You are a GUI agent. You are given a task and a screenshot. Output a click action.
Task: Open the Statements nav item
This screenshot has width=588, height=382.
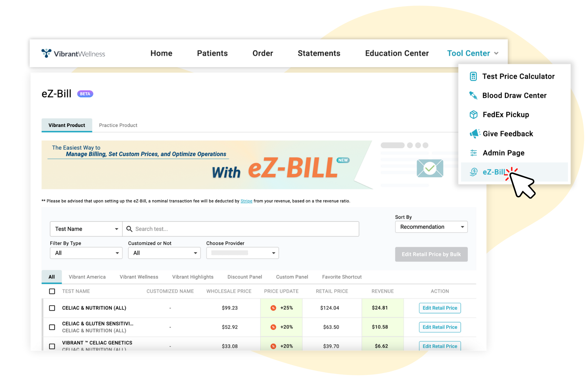[x=319, y=53]
